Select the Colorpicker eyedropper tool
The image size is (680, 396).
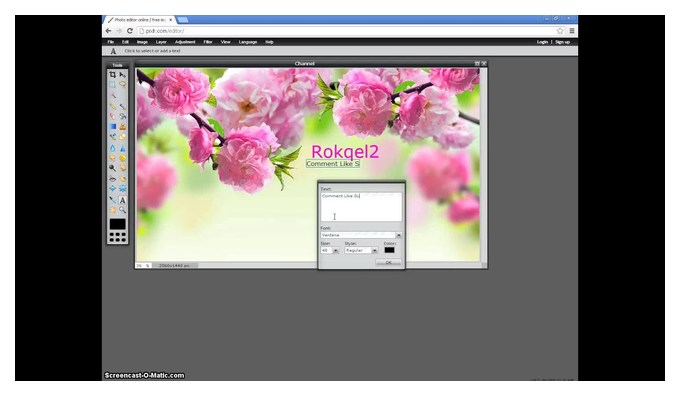112,200
